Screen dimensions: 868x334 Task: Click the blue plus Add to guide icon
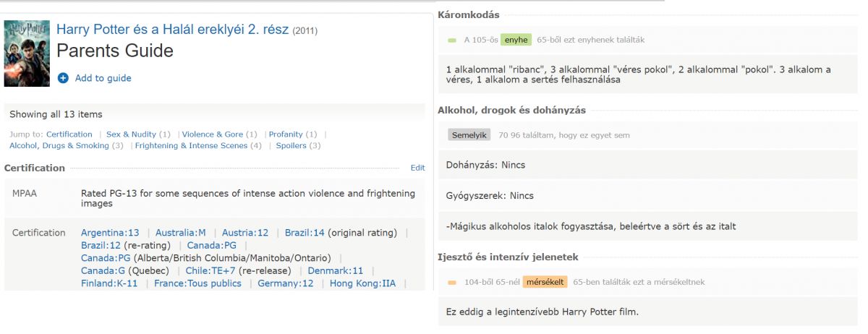tap(63, 78)
